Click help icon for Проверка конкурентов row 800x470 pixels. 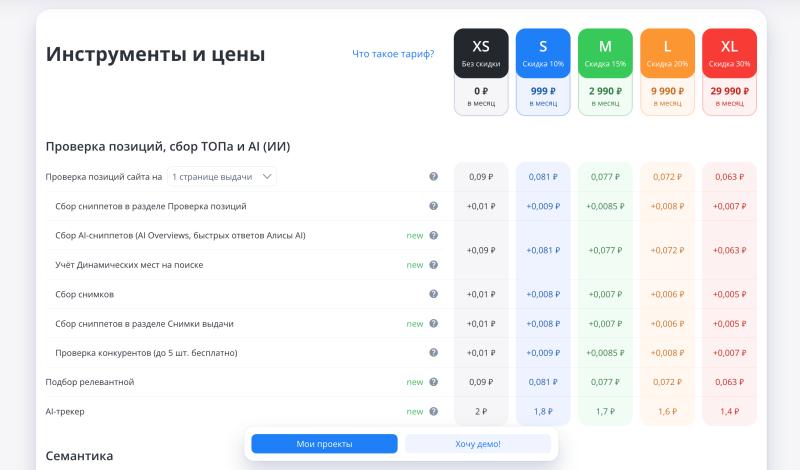tap(433, 353)
